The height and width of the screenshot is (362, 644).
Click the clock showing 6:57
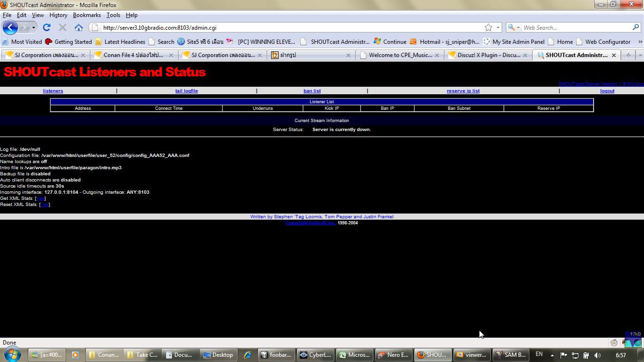pyautogui.click(x=621, y=355)
